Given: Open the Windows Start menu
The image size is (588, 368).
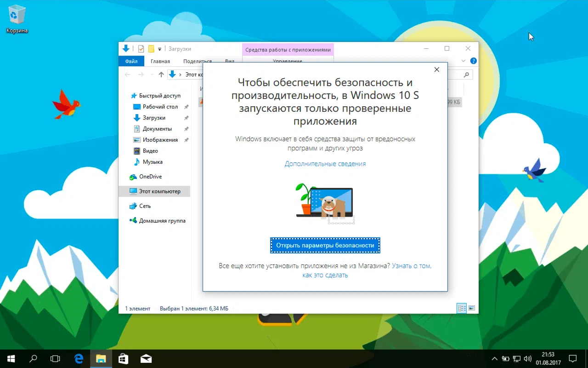Looking at the screenshot, I should click(x=11, y=358).
